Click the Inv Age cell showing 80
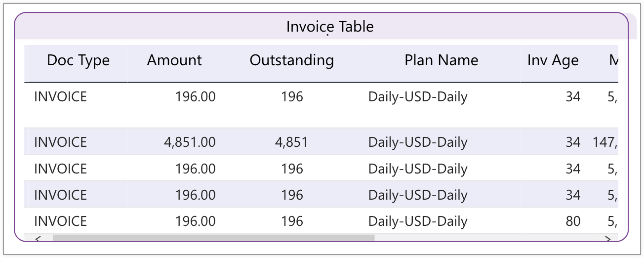Viewport: 644px width, 258px height. coord(573,221)
